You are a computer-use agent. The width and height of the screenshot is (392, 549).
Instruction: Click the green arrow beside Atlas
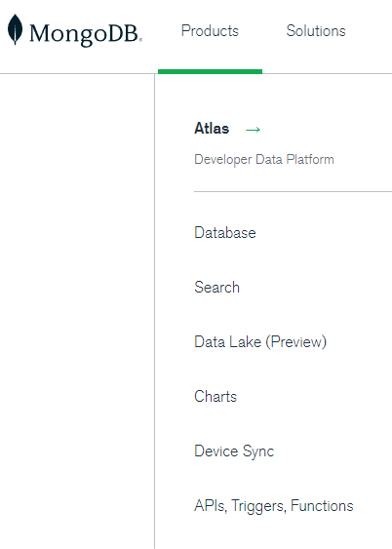[253, 130]
